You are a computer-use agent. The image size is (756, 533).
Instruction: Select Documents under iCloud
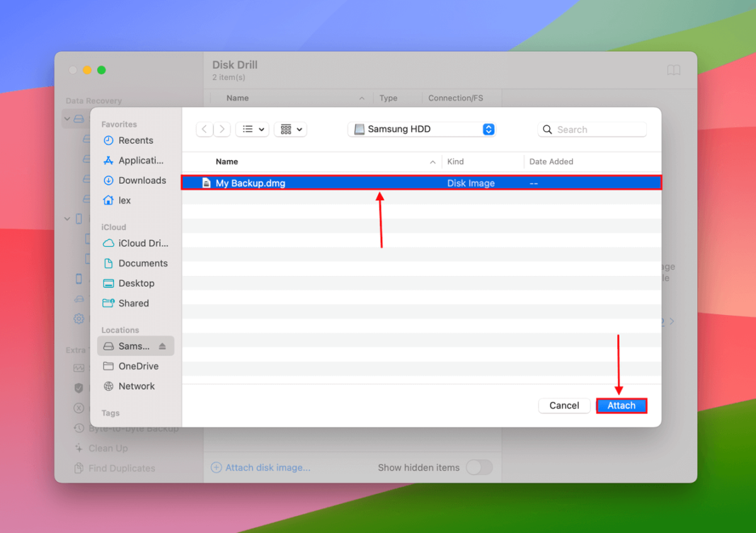[141, 263]
